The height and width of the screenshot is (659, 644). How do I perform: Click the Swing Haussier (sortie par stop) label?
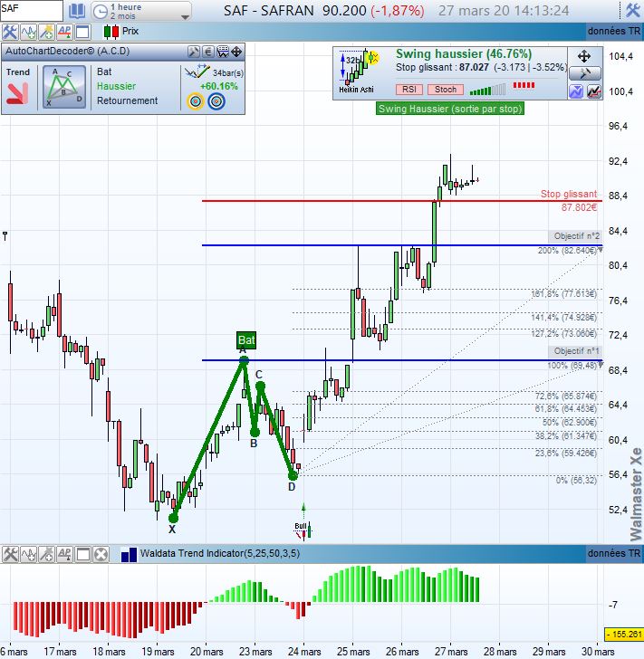click(449, 109)
